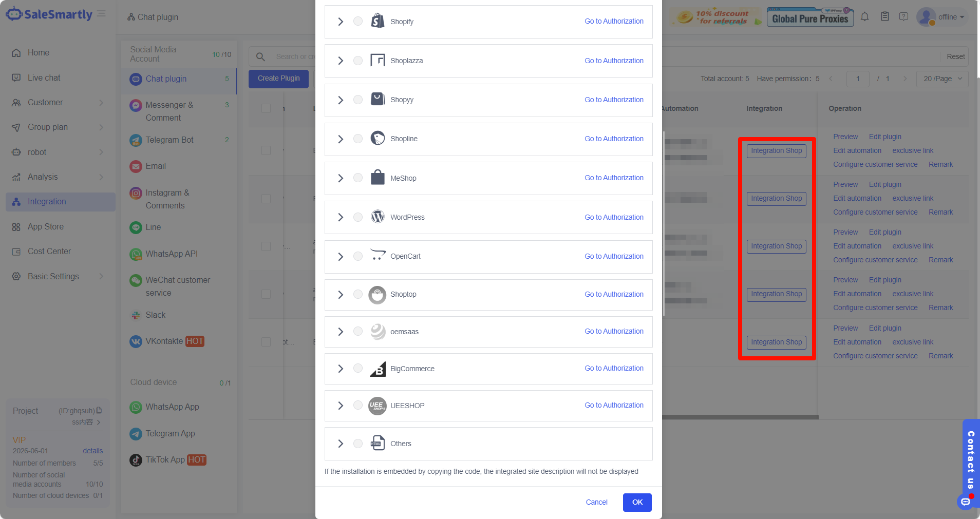Open the 20 /Page dropdown
The height and width of the screenshot is (519, 980).
[942, 79]
